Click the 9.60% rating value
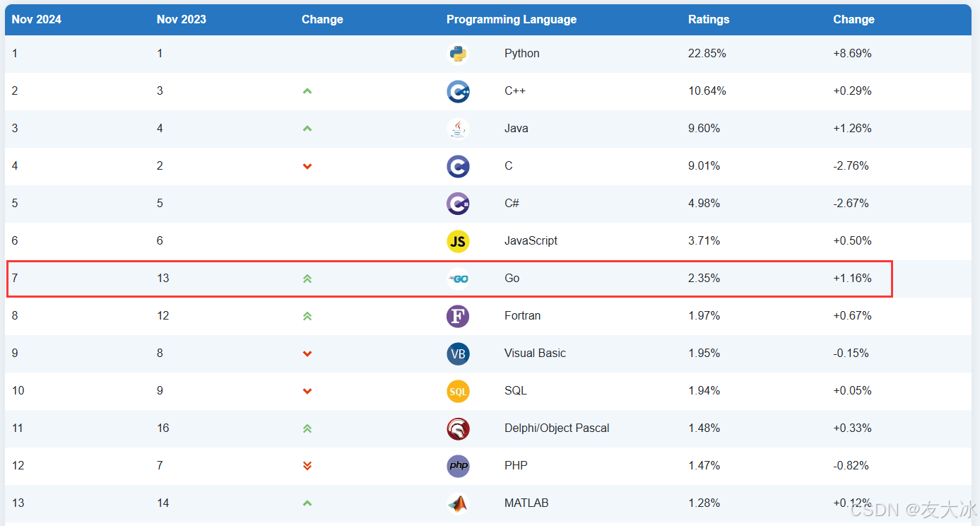The width and height of the screenshot is (980, 526). (x=704, y=129)
